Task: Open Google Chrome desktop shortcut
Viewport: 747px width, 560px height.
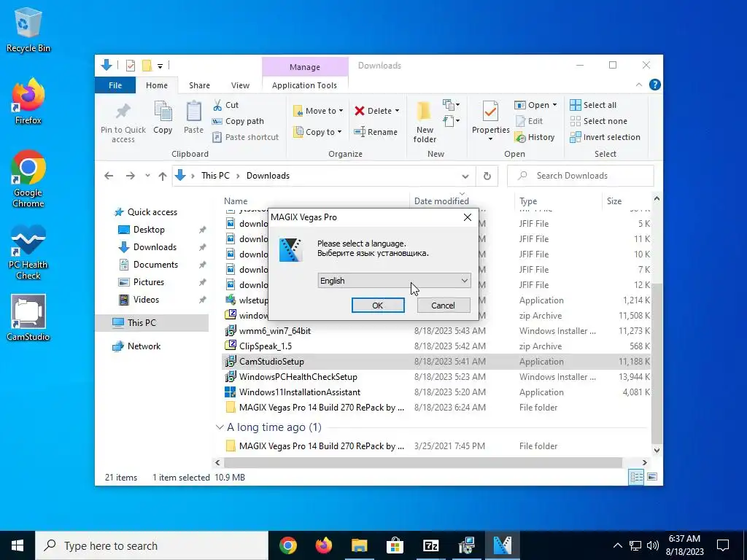Action: coord(28,179)
